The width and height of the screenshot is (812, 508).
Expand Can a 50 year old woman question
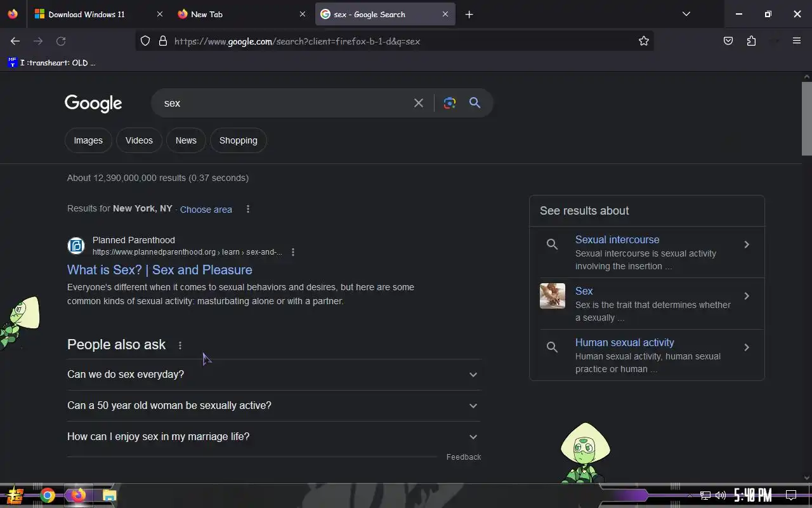[x=274, y=406]
